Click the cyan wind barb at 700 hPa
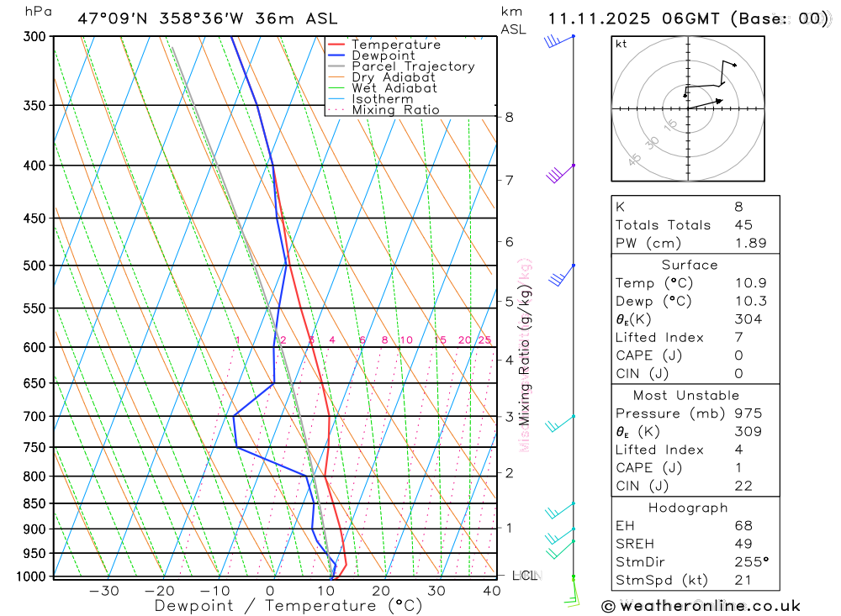841x616 pixels. tap(560, 424)
